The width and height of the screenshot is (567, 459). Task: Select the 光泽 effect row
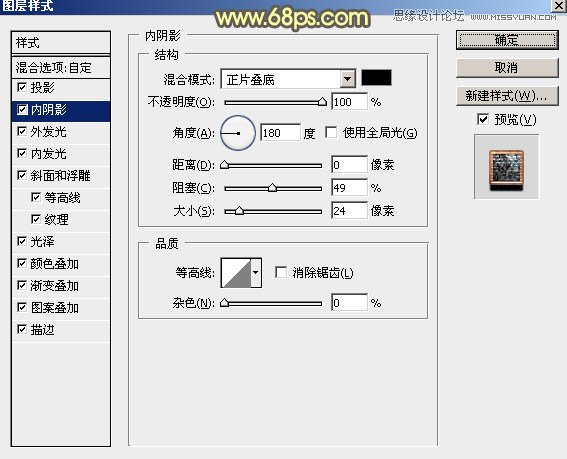(61, 242)
